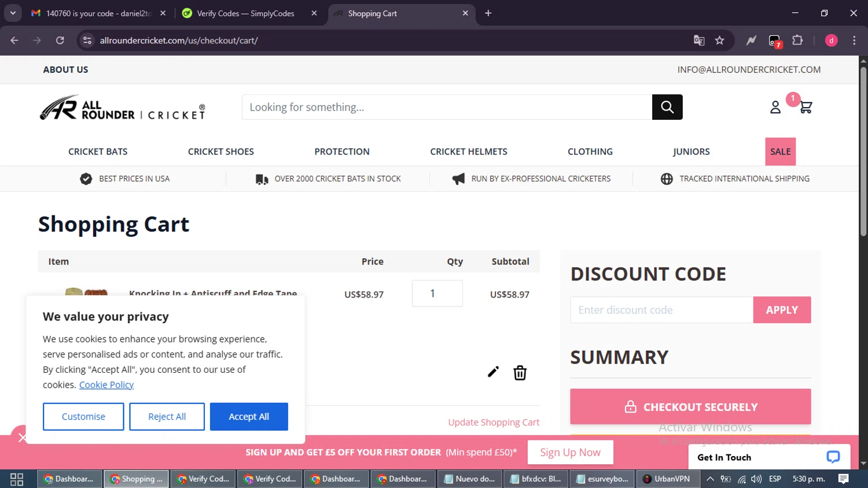The width and height of the screenshot is (868, 488).
Task: View site information icon in address bar
Action: tap(87, 41)
